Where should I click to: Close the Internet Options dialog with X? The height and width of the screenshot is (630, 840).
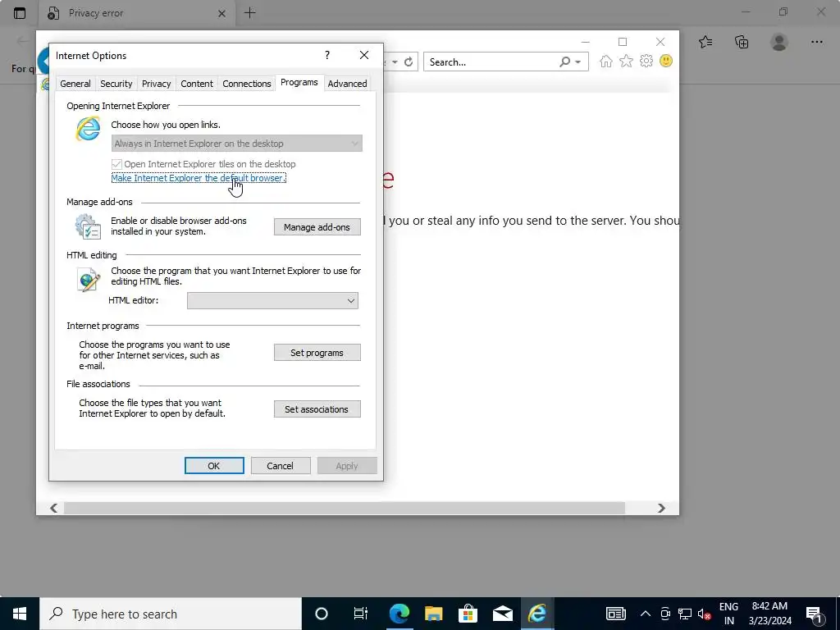[364, 55]
